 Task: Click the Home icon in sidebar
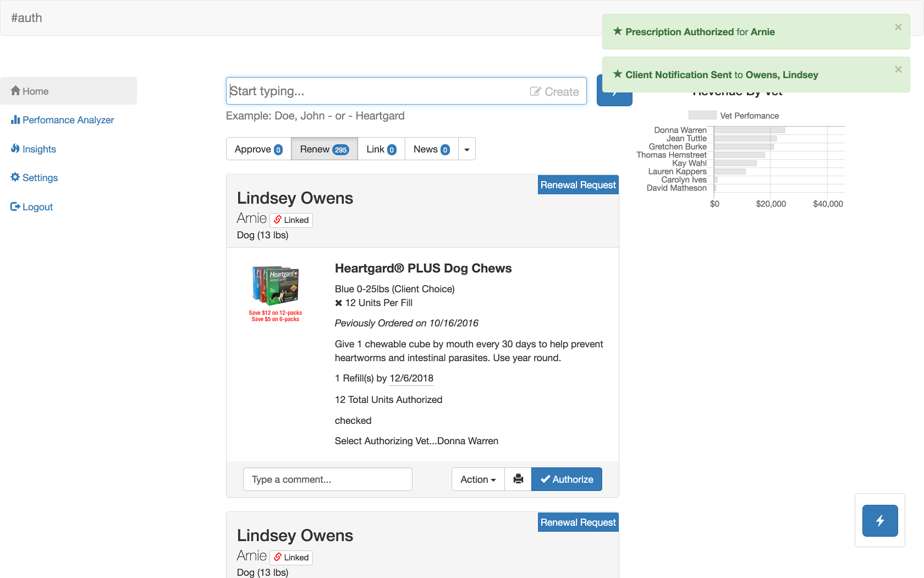point(15,91)
